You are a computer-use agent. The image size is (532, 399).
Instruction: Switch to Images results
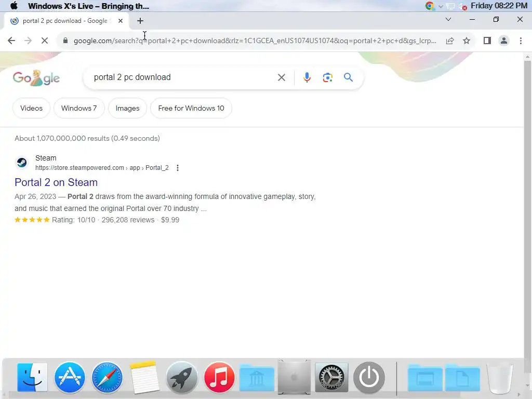(x=128, y=108)
